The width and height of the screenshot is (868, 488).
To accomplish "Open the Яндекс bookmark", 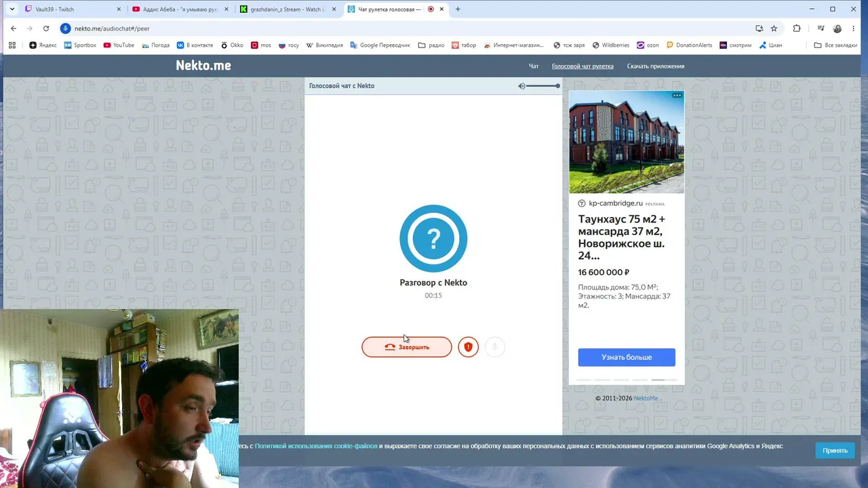I will (x=43, y=45).
